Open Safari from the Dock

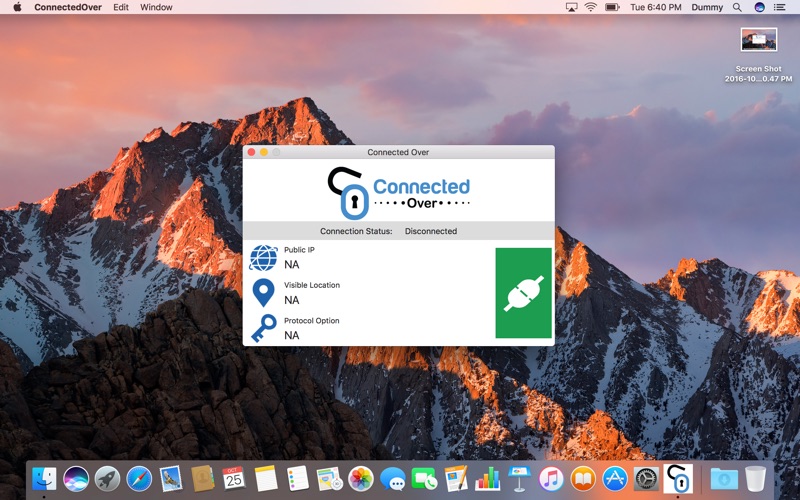click(139, 478)
